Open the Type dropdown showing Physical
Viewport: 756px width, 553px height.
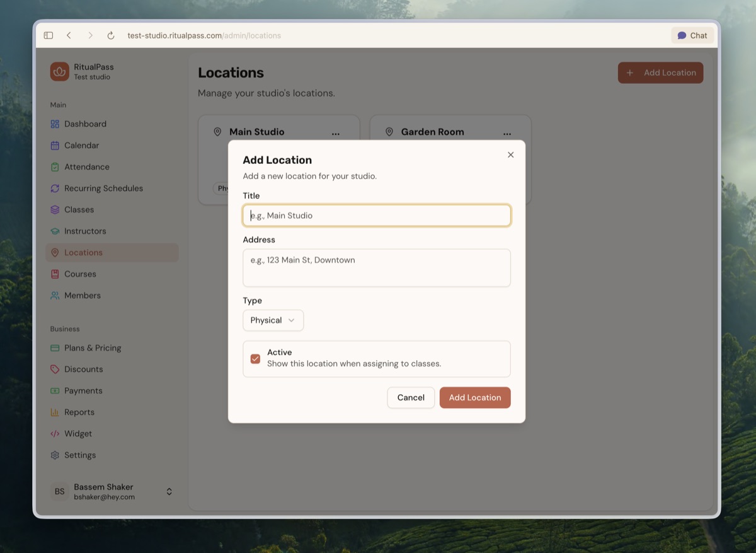click(273, 320)
